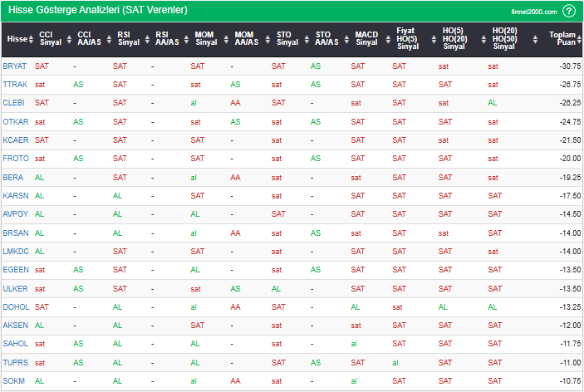This screenshot has height=392, width=584.
Task: Open the ULKER stock link
Action: click(x=15, y=288)
